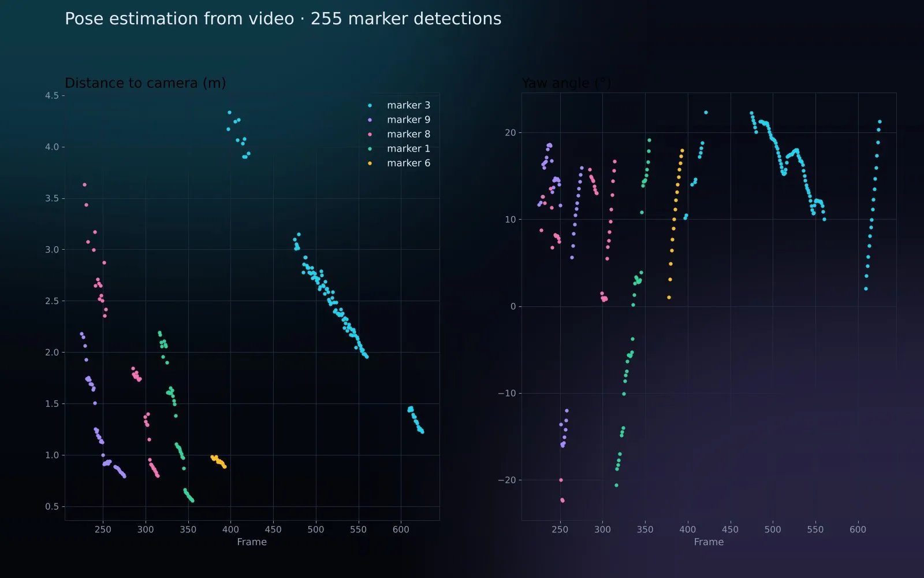Click the 'Distance to camera (m)' chart title
Viewport: 924px width, 578px height.
tap(145, 83)
